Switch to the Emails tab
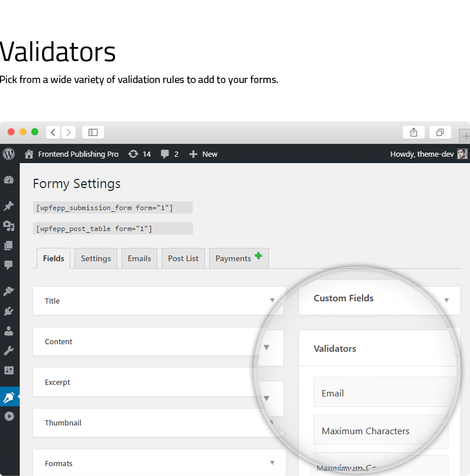Viewport: 470px width, 476px height. coord(139,258)
